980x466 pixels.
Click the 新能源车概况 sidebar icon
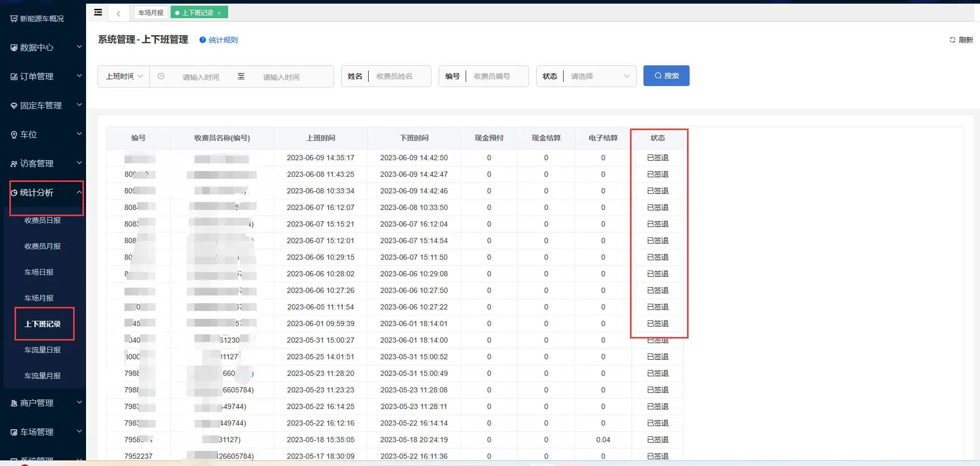coord(14,19)
